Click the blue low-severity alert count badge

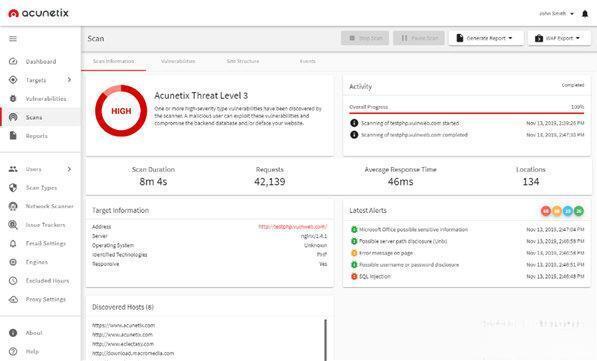tap(568, 211)
